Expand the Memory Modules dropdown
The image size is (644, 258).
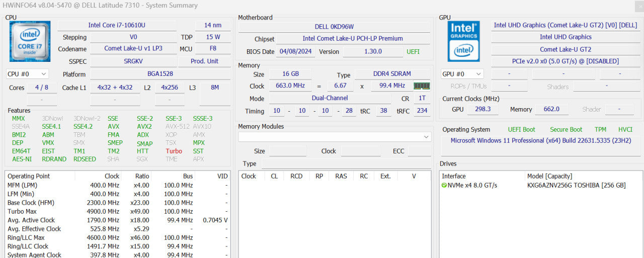click(427, 137)
